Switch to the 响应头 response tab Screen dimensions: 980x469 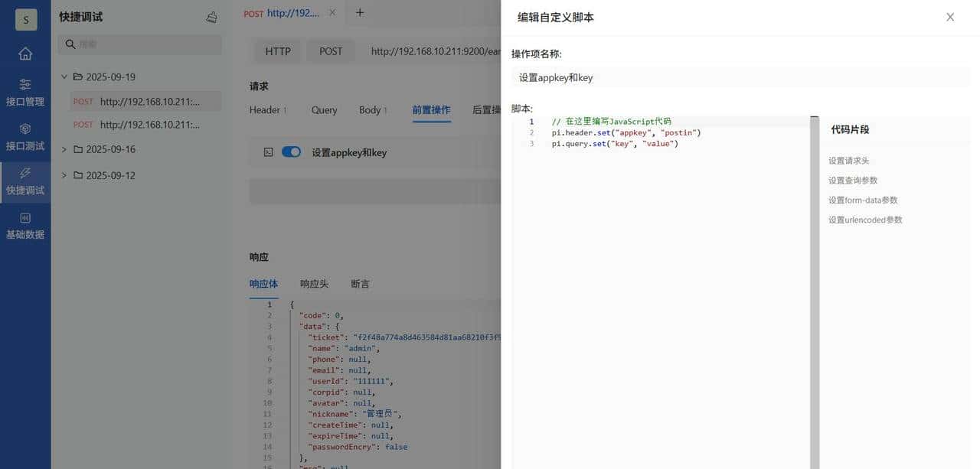click(314, 283)
